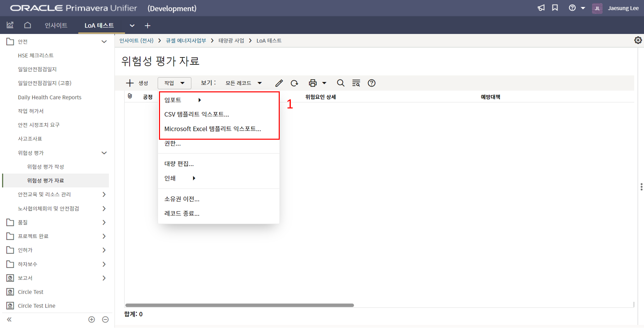Open the announcements megaphone icon
Image resolution: width=644 pixels, height=329 pixels.
[x=541, y=8]
